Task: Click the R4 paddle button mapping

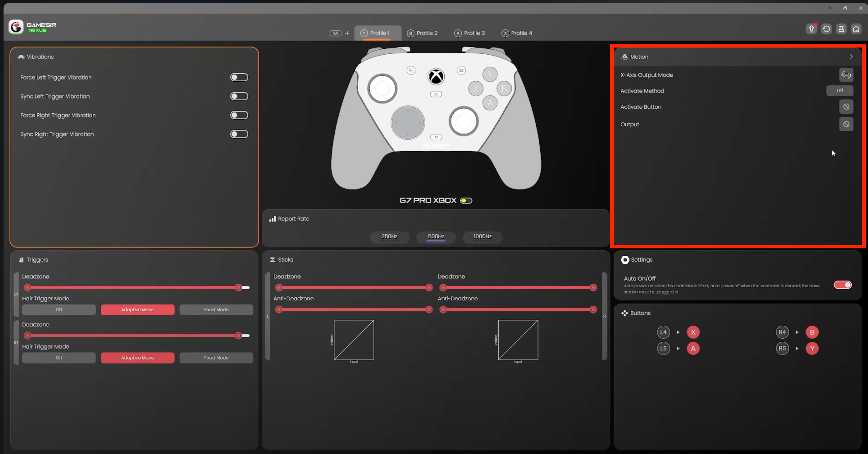Action: pos(782,332)
